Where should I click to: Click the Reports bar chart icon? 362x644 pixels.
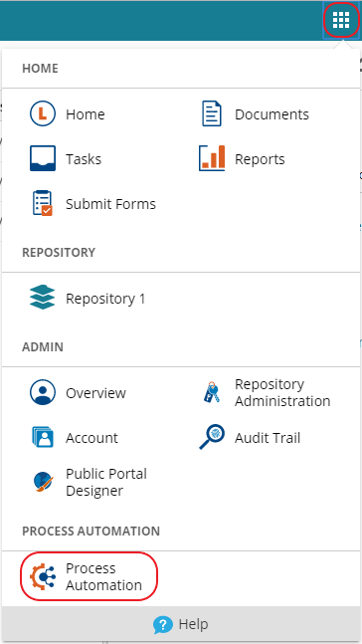[212, 158]
